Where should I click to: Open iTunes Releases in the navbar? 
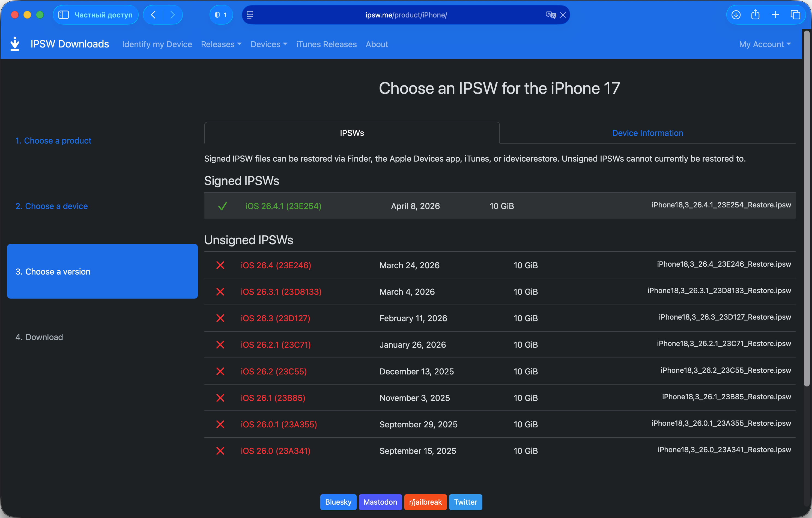[326, 44]
